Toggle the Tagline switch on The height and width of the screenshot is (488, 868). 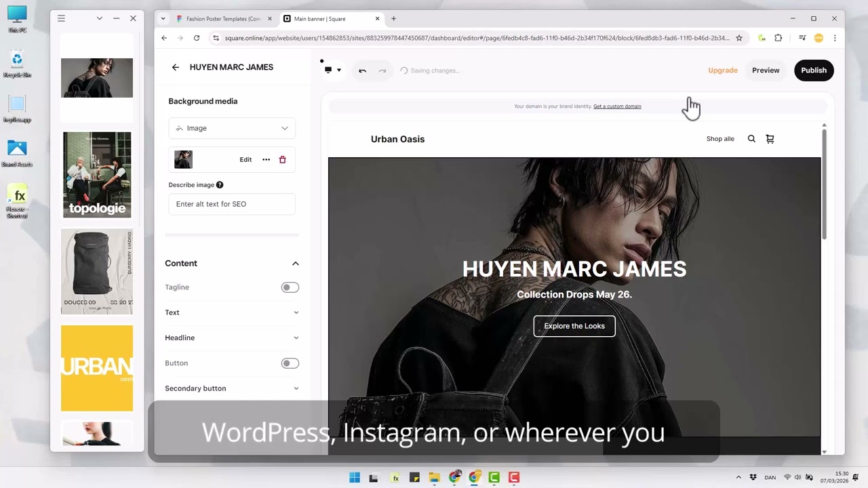point(290,287)
